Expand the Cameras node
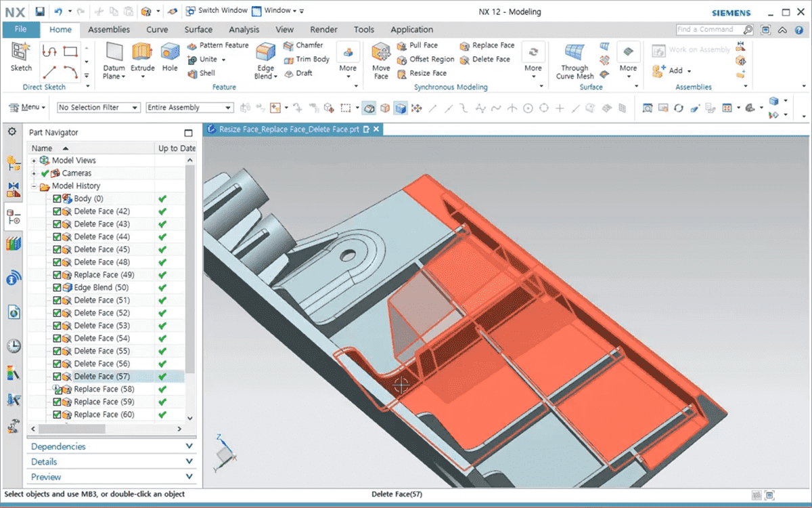812x508 pixels. click(34, 173)
